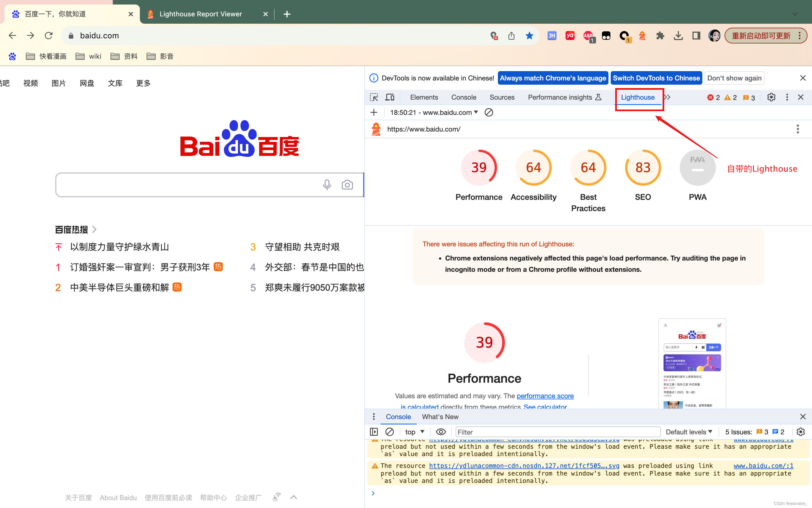Toggle the device toolbar icon

pyautogui.click(x=390, y=97)
